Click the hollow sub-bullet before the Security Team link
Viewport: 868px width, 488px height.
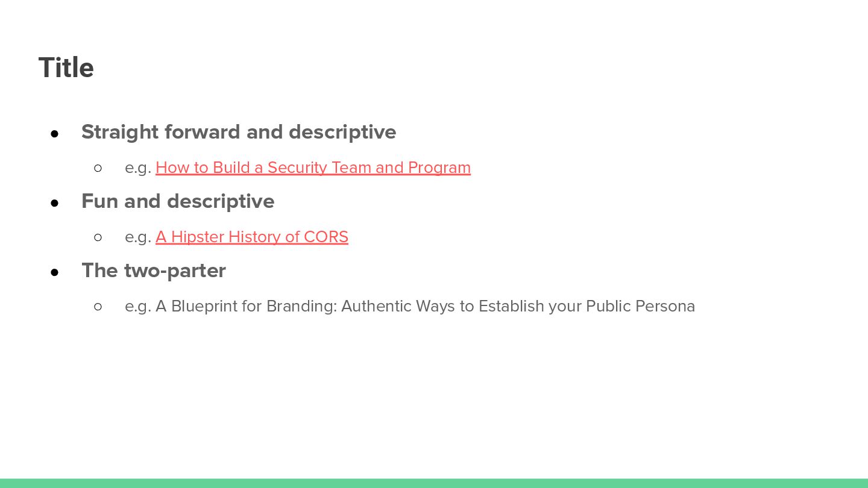pyautogui.click(x=98, y=168)
